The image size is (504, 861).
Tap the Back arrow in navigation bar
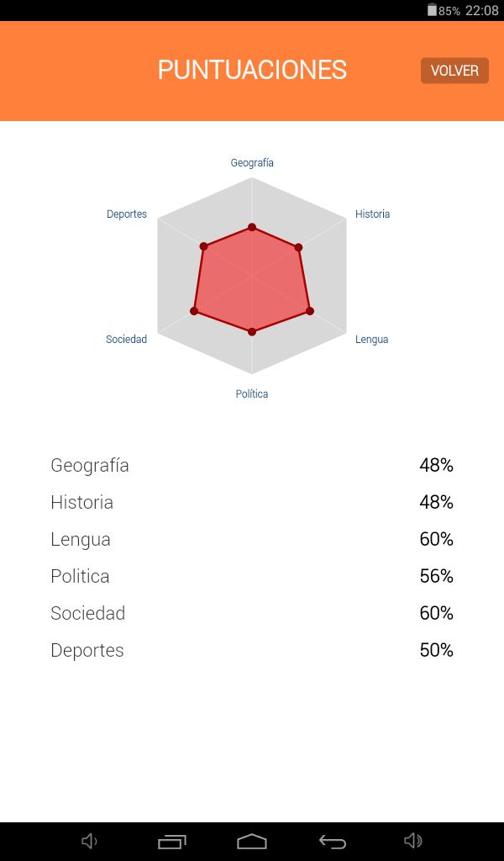click(x=332, y=840)
